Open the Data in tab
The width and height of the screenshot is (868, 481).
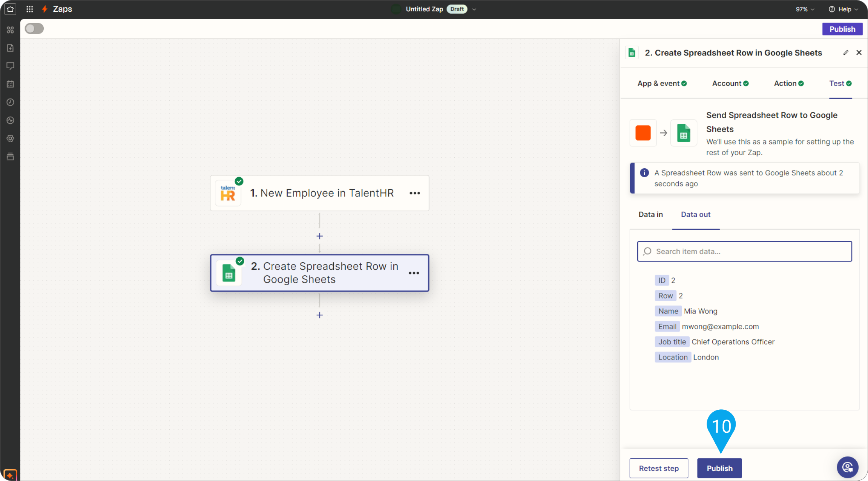[650, 214]
